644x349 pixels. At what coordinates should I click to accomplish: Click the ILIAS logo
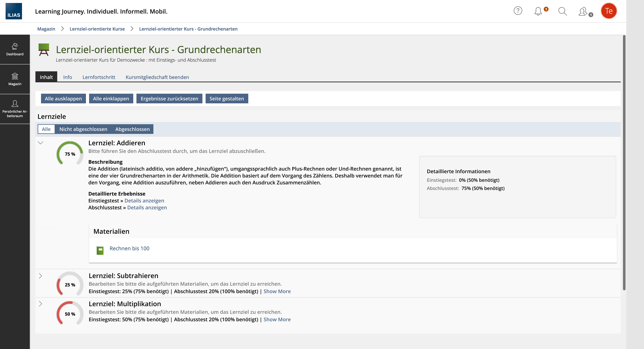tap(14, 11)
